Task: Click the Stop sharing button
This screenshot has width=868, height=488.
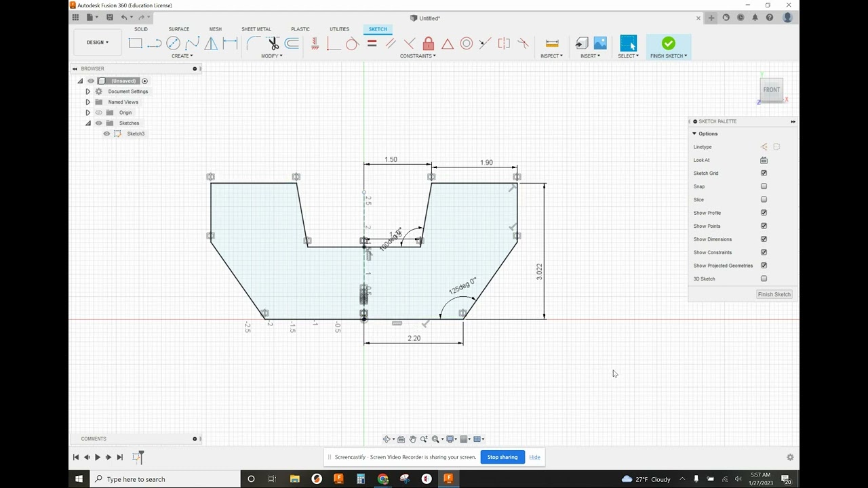Action: click(x=502, y=457)
